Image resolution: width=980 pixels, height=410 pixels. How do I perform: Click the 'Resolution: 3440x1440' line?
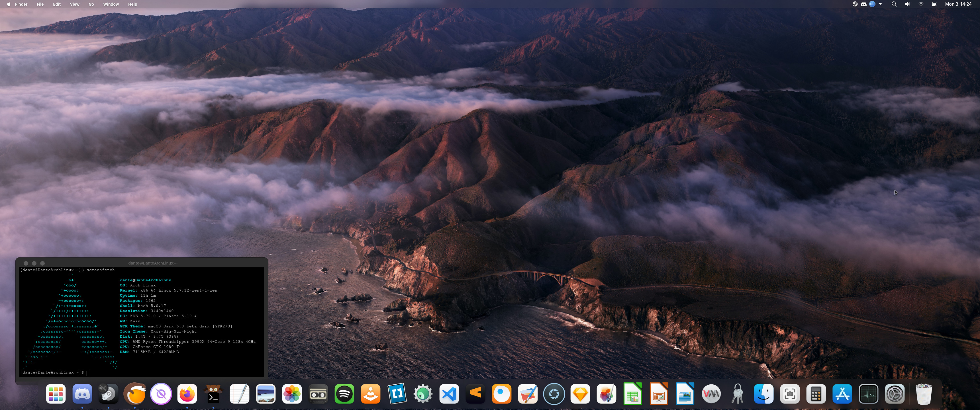click(x=146, y=311)
